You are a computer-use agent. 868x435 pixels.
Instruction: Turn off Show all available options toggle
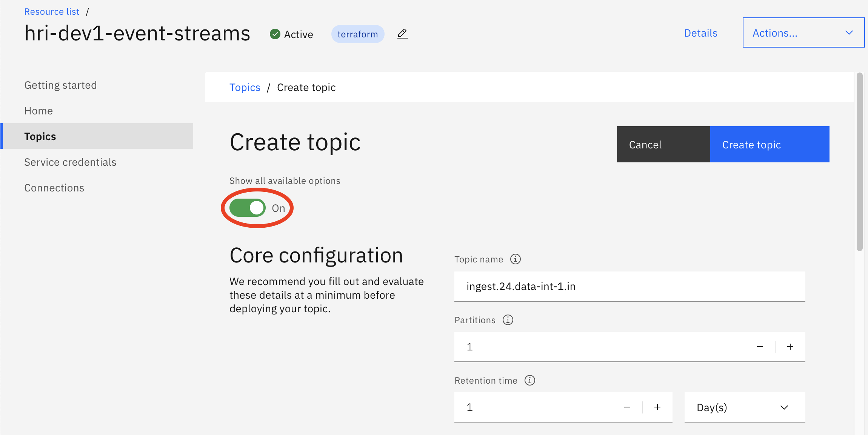[x=248, y=208]
